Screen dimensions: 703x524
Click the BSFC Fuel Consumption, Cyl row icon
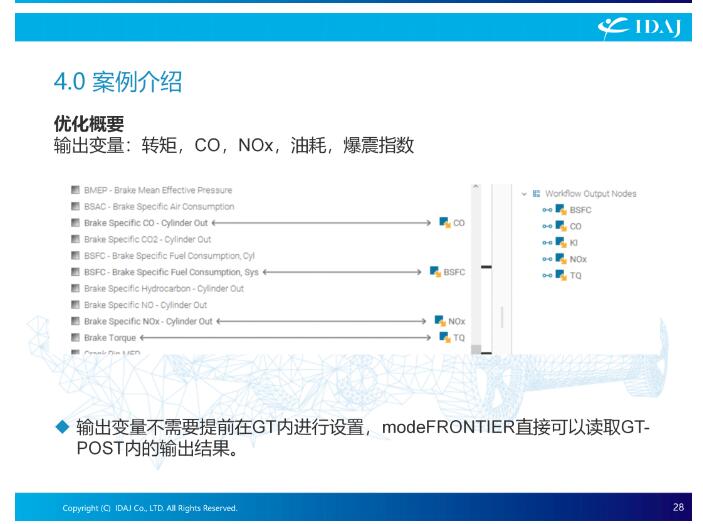point(75,256)
